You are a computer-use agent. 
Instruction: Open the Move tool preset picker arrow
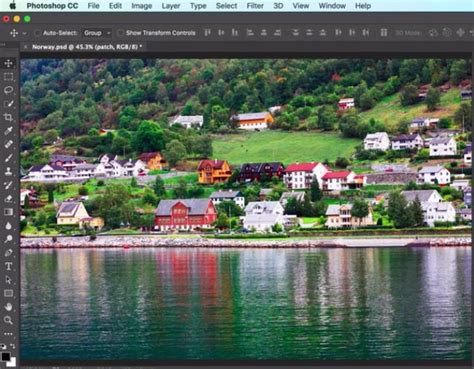(x=24, y=33)
